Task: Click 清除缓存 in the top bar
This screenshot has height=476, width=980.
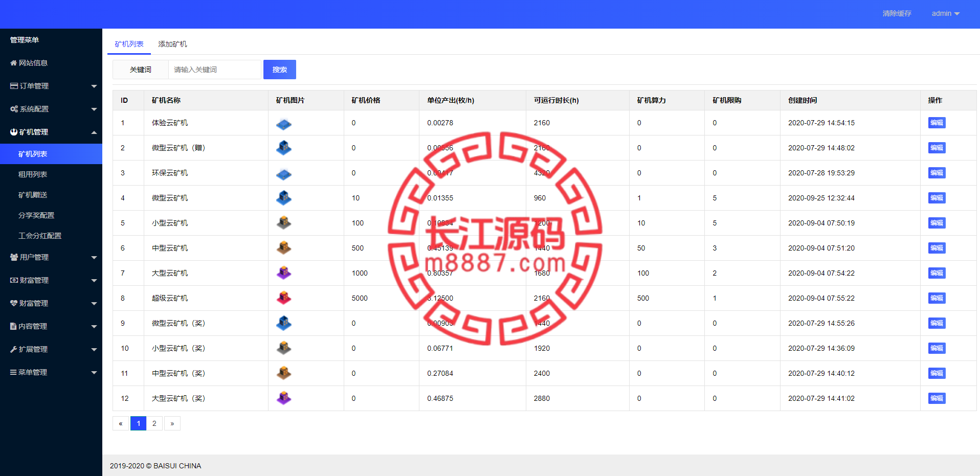Action: [x=897, y=13]
